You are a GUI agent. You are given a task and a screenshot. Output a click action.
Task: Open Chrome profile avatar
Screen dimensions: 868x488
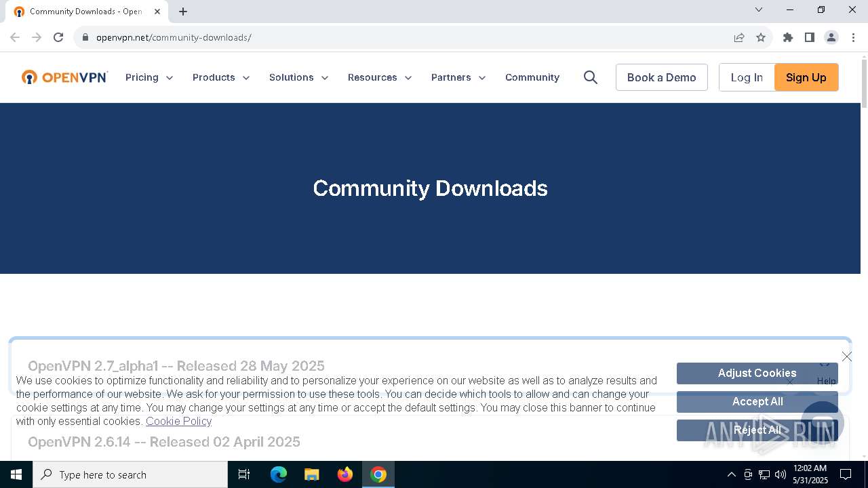pos(831,37)
